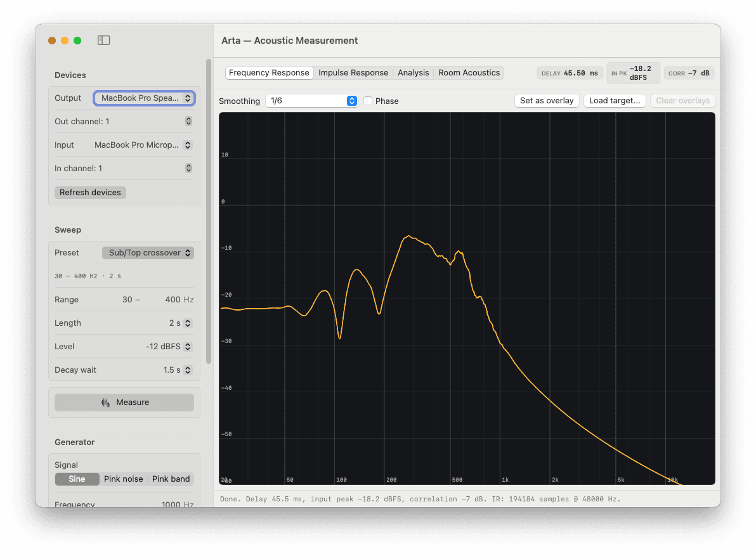756x554 pixels.
Task: Switch to Room Acoustics tab
Action: (469, 73)
